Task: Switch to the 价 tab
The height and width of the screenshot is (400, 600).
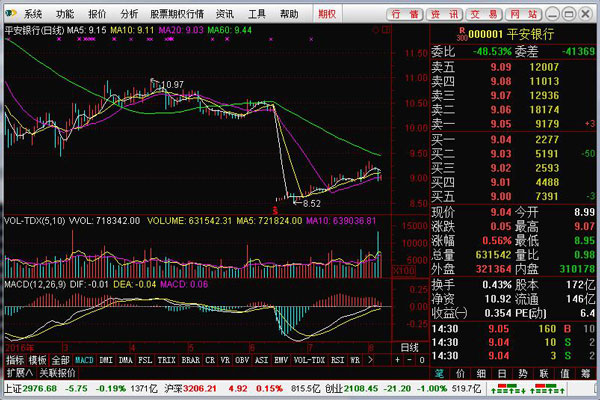Action: click(461, 373)
